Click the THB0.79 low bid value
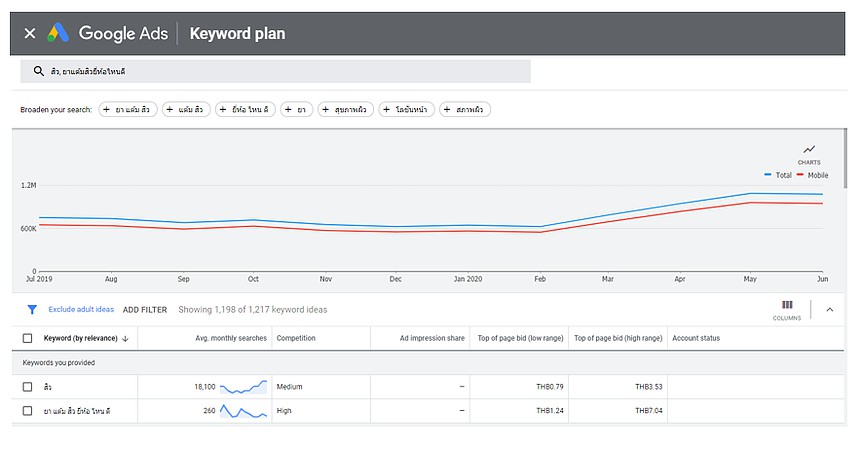This screenshot has height=451, width=862. tap(550, 387)
